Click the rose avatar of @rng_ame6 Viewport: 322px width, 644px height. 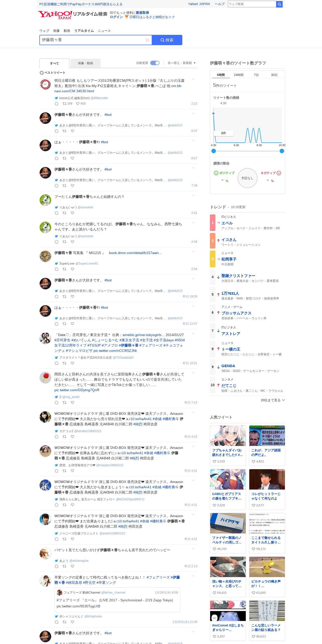click(45, 378)
